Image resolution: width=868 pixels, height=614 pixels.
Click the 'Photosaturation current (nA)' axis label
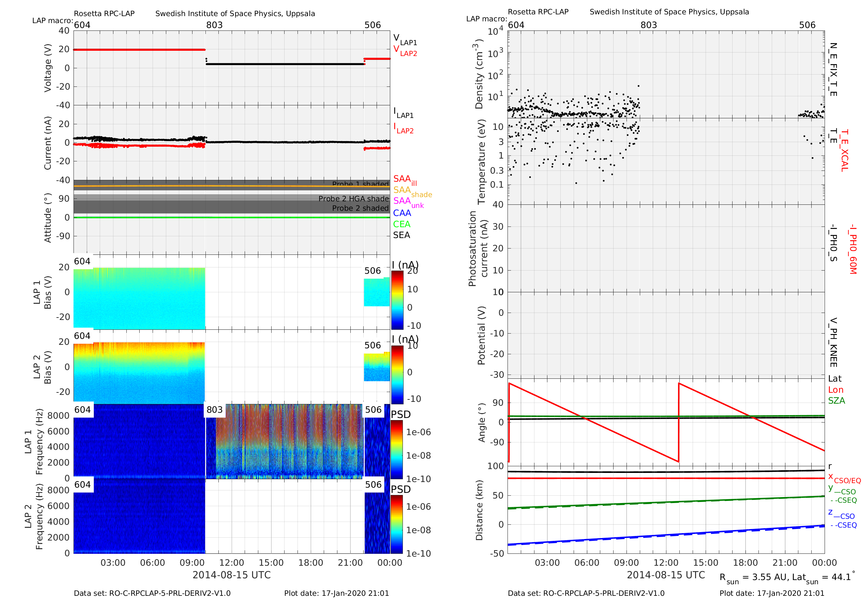(x=478, y=249)
